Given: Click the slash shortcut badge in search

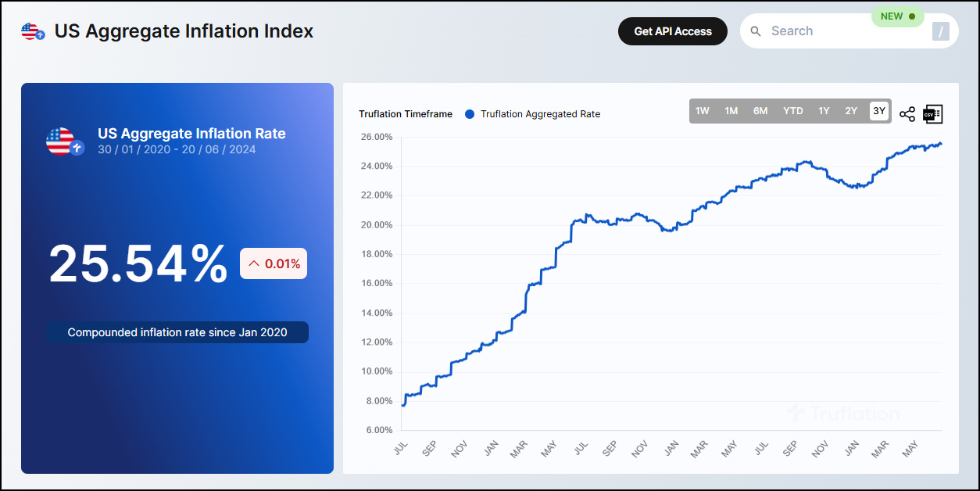Looking at the screenshot, I should click(x=941, y=31).
